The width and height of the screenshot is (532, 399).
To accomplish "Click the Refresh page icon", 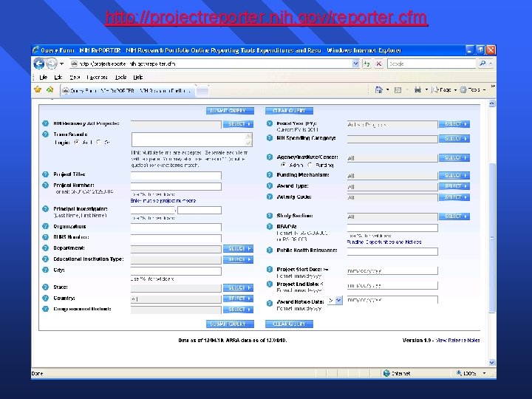I will click(x=366, y=64).
